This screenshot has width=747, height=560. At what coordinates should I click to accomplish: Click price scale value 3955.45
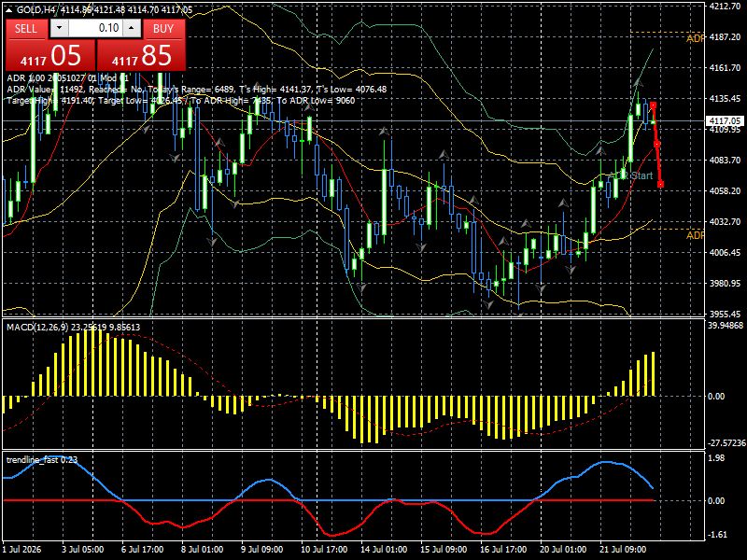point(725,315)
